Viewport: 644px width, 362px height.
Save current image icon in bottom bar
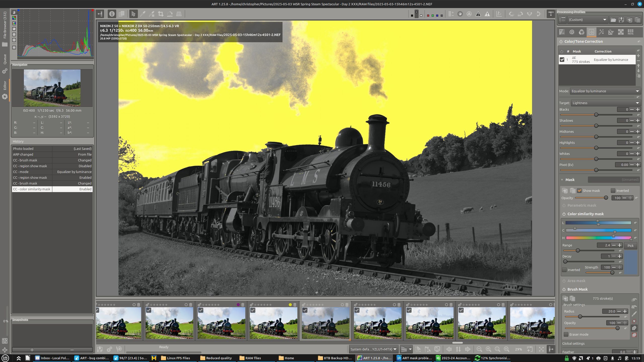[100, 349]
